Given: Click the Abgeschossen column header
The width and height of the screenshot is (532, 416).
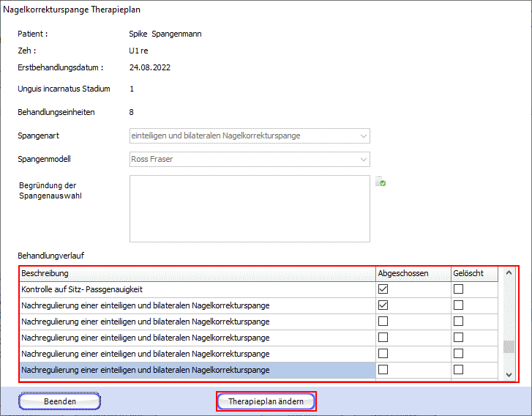Looking at the screenshot, I should 411,273.
